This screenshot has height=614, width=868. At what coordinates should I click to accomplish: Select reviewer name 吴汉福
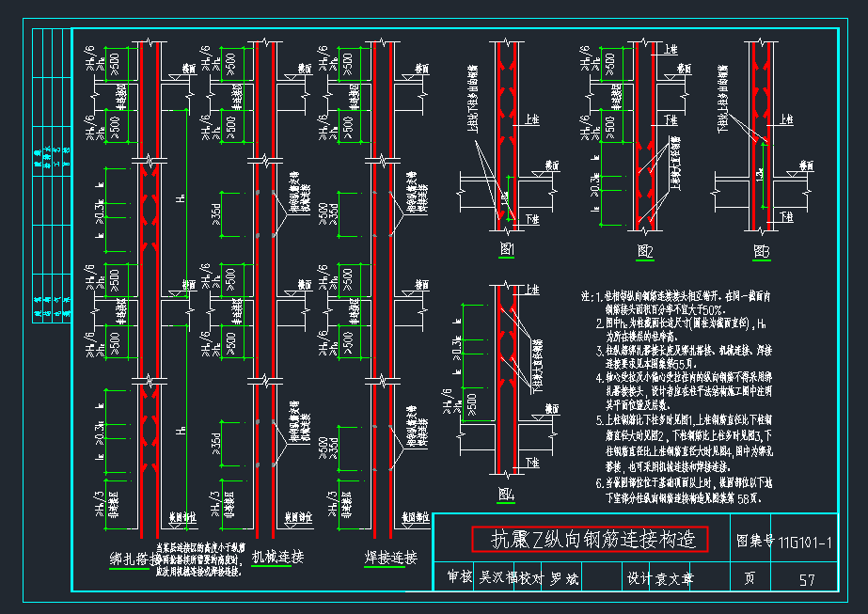[497, 575]
